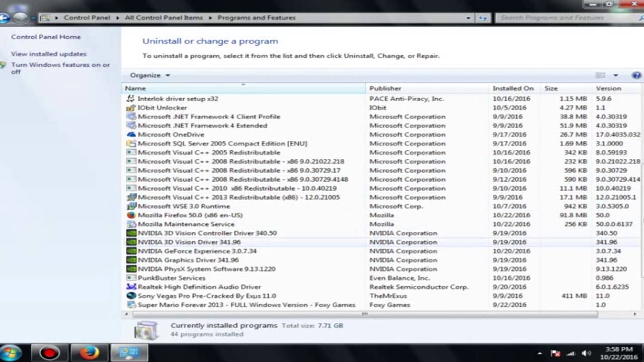Select the Realtek High Definition Audio Driver icon
Viewport: 644px width, 362px height.
[x=131, y=287]
